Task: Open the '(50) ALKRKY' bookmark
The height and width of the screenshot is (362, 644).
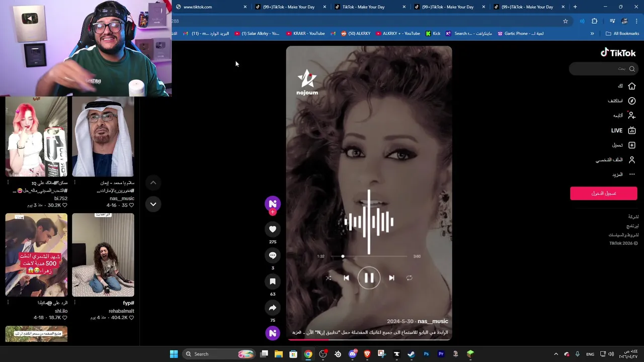Action: tap(356, 34)
